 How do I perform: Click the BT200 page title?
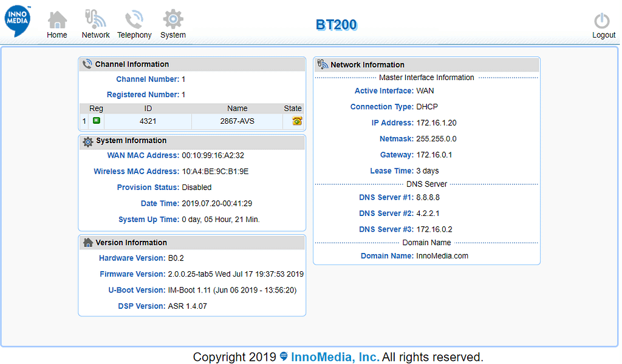point(337,24)
